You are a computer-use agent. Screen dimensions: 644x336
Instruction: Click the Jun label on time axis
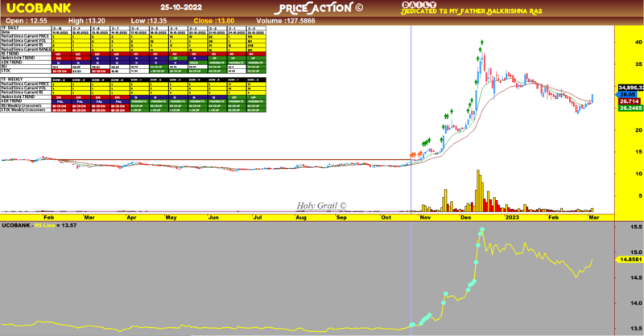coord(213,218)
